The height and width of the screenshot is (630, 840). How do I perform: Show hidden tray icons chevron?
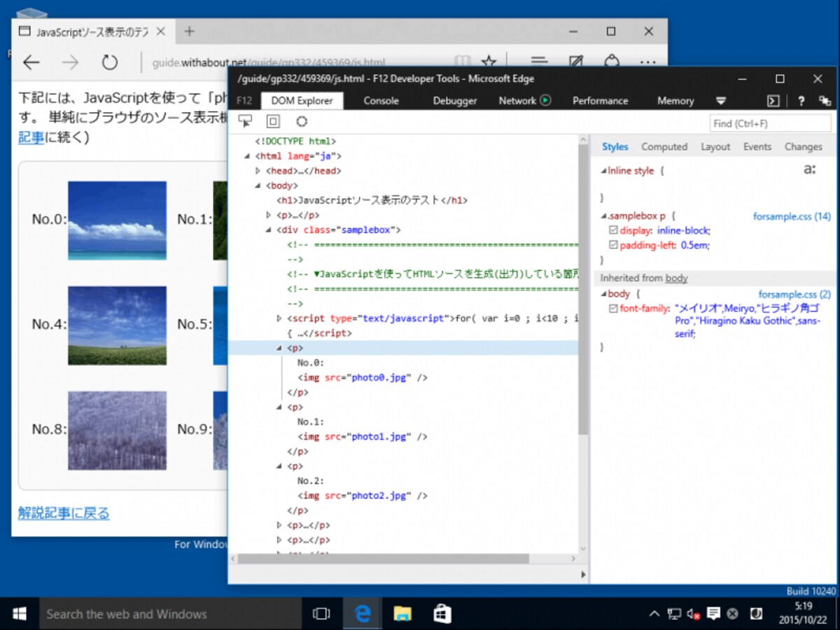pyautogui.click(x=654, y=614)
